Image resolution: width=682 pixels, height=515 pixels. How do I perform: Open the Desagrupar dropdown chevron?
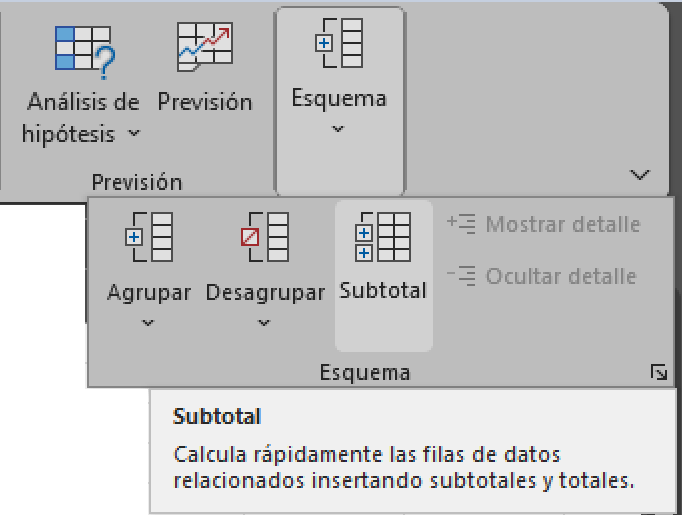tap(264, 323)
